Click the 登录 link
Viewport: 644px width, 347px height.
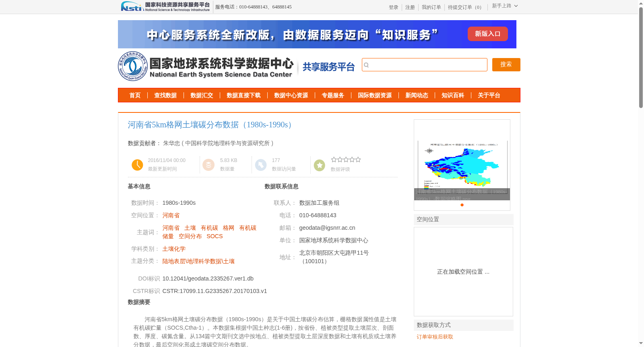394,7
